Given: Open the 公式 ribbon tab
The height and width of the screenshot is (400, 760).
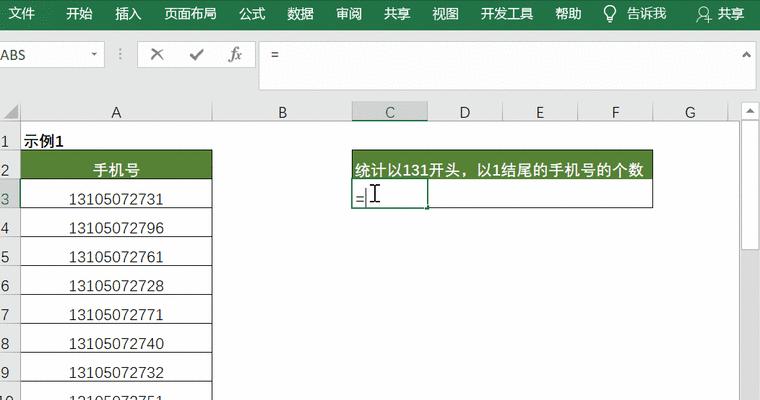Looking at the screenshot, I should [x=252, y=14].
